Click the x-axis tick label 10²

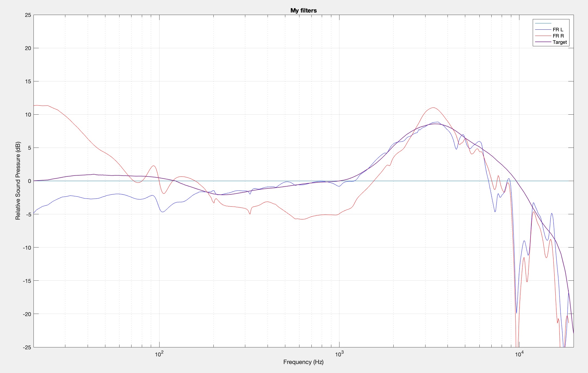pos(159,354)
